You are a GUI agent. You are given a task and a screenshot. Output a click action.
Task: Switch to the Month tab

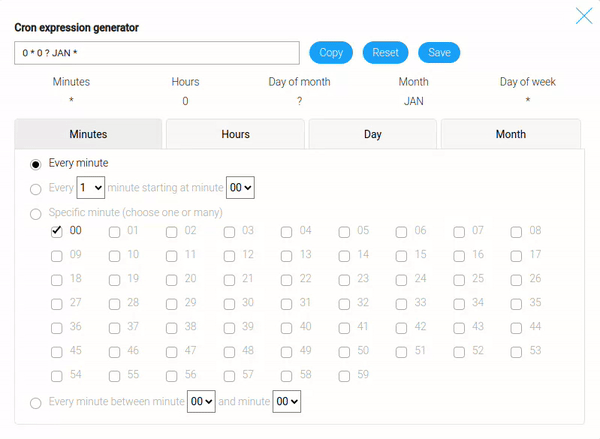(x=510, y=134)
